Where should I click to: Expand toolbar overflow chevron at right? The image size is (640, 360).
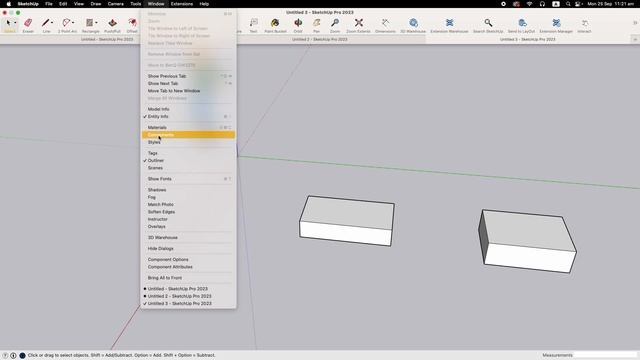click(x=635, y=23)
